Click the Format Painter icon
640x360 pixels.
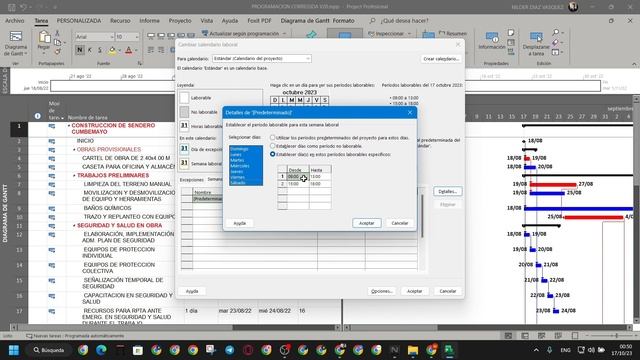pos(58,51)
